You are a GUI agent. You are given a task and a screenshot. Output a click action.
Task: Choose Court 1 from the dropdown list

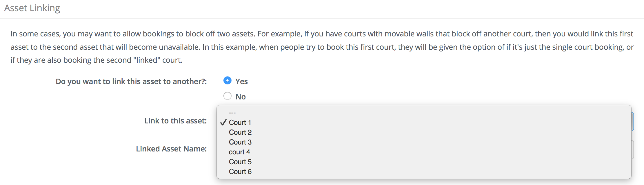(424, 122)
